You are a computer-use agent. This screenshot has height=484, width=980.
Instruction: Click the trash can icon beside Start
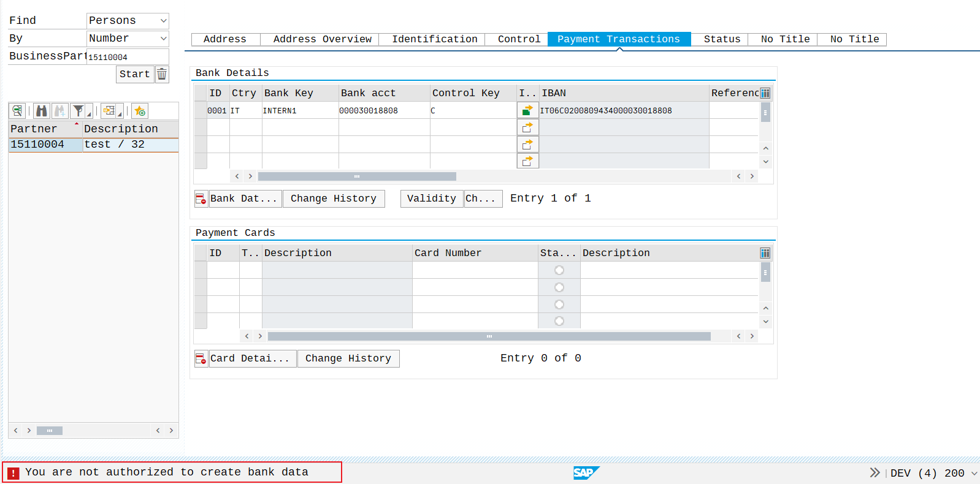pyautogui.click(x=162, y=74)
